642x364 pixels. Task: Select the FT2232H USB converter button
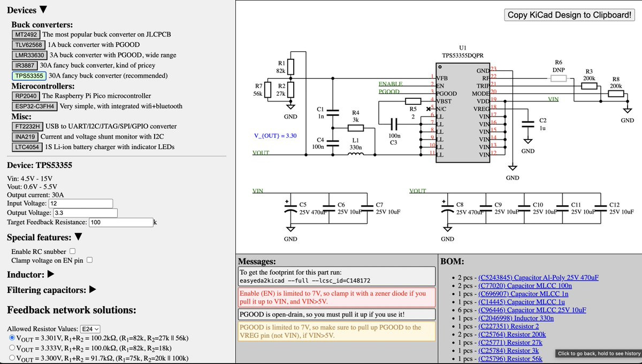click(27, 126)
